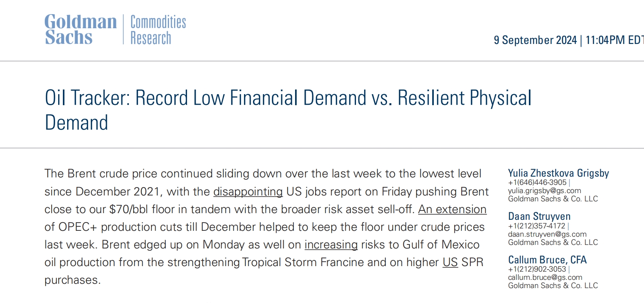Image resolution: width=644 pixels, height=303 pixels.
Task: Click the Commodities Research header label
Action: [158, 30]
